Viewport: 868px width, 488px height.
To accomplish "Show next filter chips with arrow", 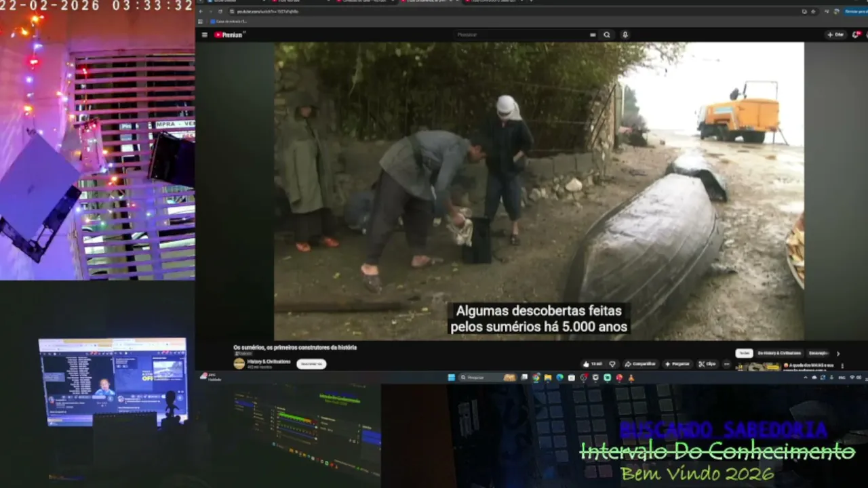I will coord(838,353).
